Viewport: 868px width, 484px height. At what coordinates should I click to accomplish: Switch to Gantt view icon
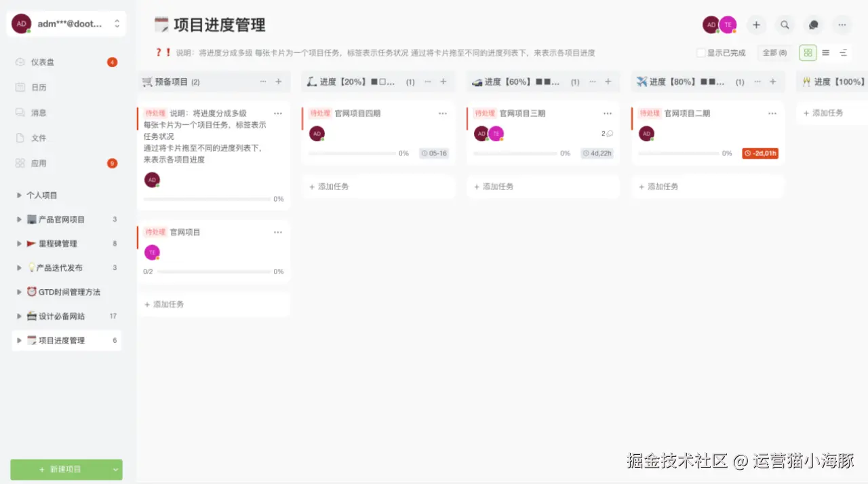pos(843,52)
